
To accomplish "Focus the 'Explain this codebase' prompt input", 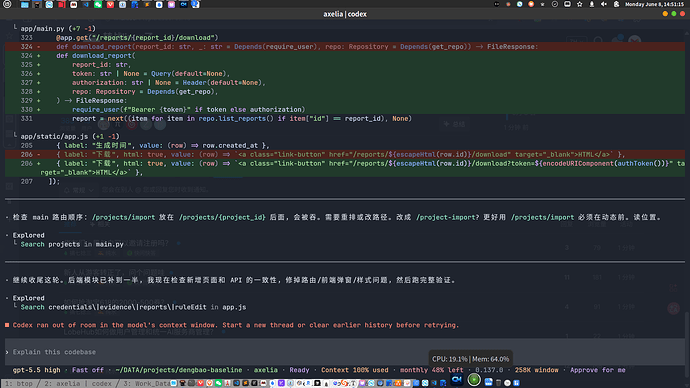I will [x=345, y=352].
